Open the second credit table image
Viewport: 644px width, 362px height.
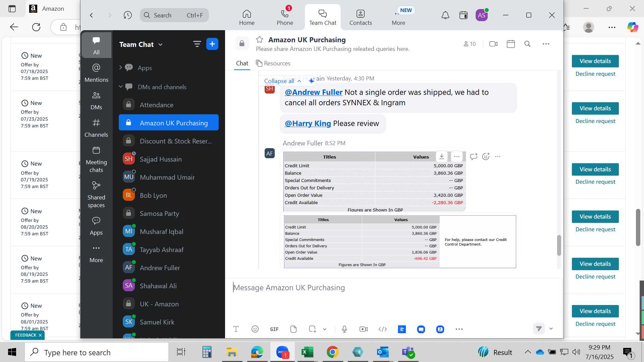[x=400, y=241]
